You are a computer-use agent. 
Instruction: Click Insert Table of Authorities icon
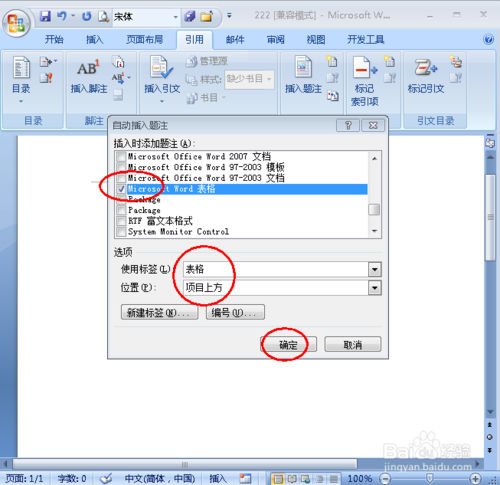(456, 61)
